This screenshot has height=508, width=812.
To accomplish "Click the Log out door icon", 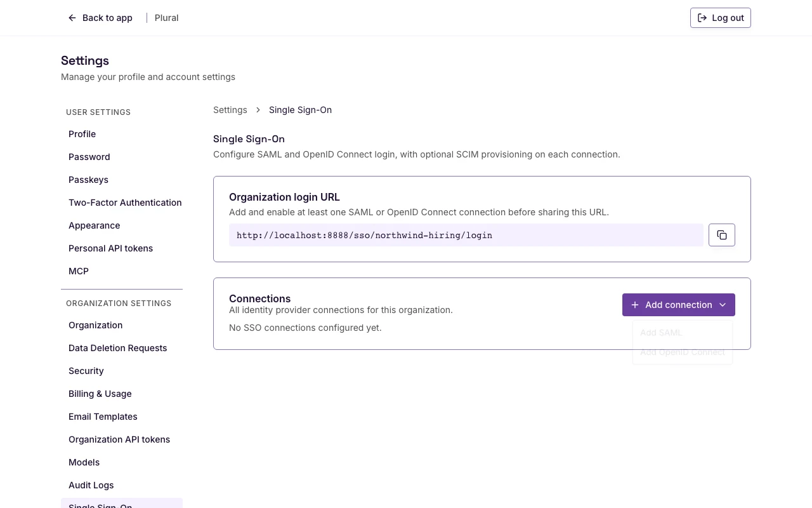I will (x=702, y=18).
